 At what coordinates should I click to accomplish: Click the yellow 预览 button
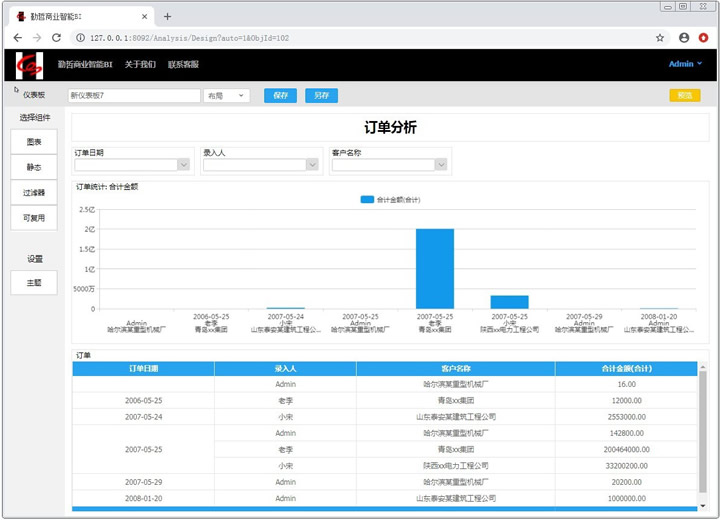684,96
